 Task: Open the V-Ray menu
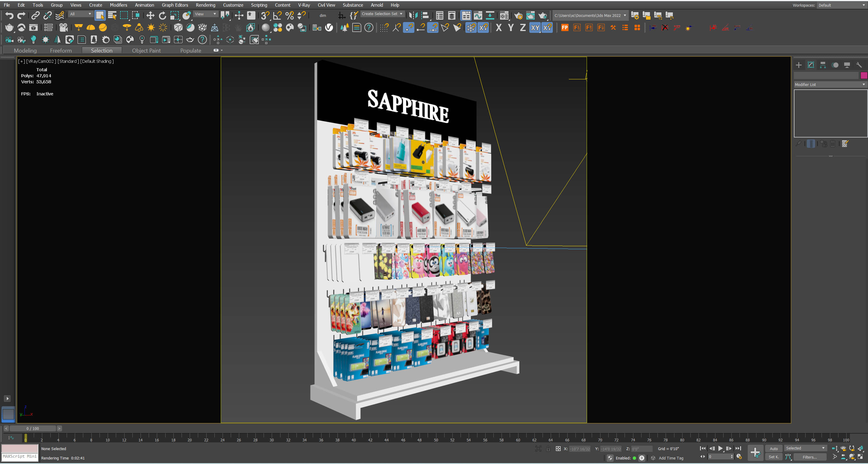tap(304, 5)
